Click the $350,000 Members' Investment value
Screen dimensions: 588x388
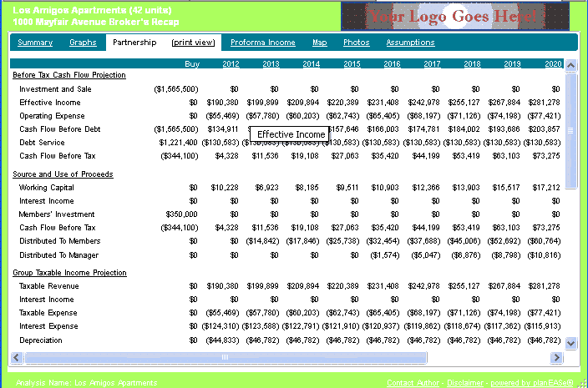point(181,214)
